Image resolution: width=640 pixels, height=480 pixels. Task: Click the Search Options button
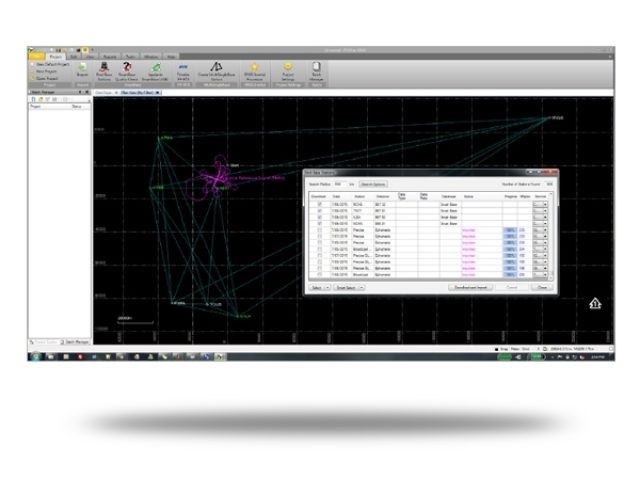click(373, 184)
